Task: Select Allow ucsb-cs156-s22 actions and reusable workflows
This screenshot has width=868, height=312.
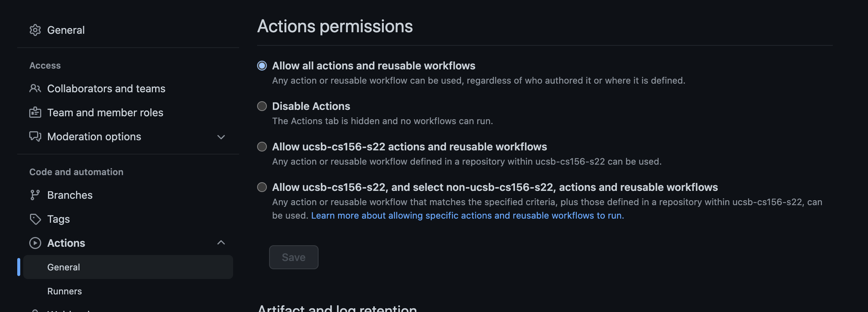Action: coord(262,147)
